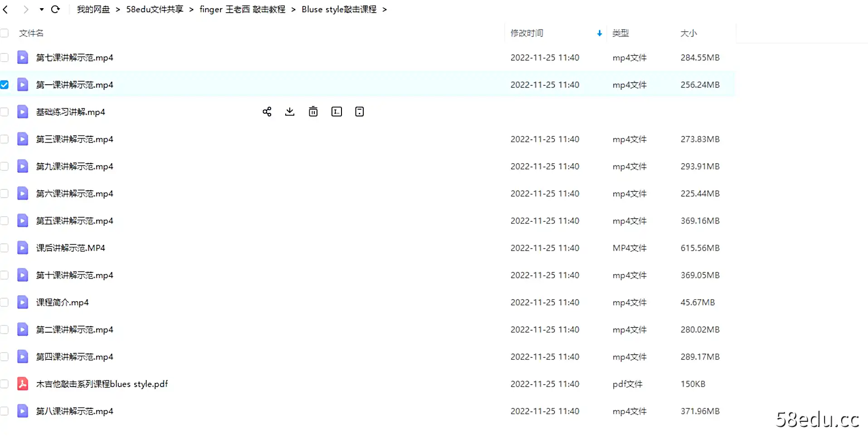868x436 pixels.
Task: Open 木吉他敲击系列课程blues style.pdf by its name
Action: point(102,384)
